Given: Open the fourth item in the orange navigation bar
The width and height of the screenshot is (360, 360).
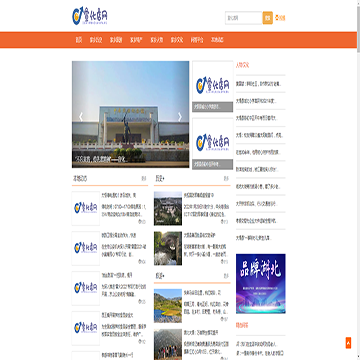Looking at the screenshot, I should 136,40.
